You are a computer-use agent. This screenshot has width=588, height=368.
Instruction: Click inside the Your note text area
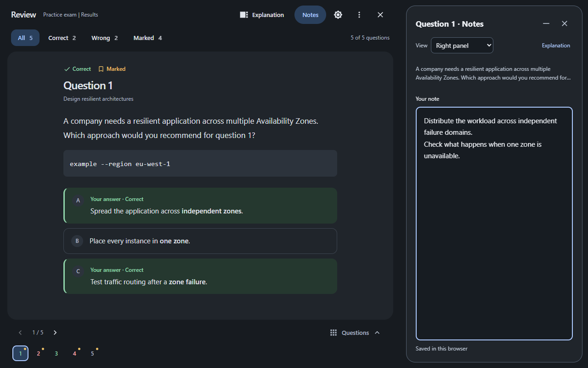[x=494, y=224]
